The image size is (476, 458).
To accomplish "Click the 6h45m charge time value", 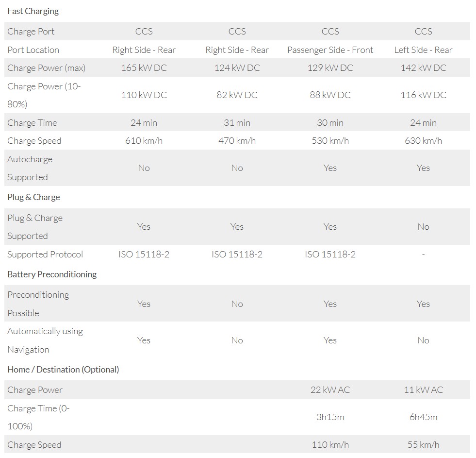I will (x=423, y=417).
